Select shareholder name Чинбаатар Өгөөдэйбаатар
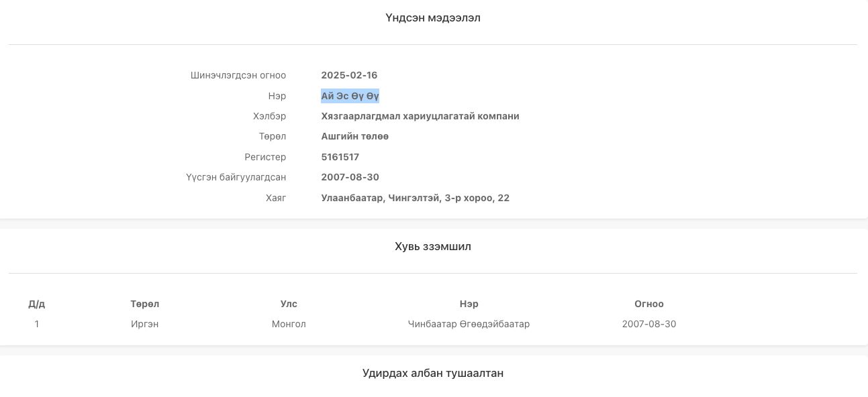 tap(469, 324)
